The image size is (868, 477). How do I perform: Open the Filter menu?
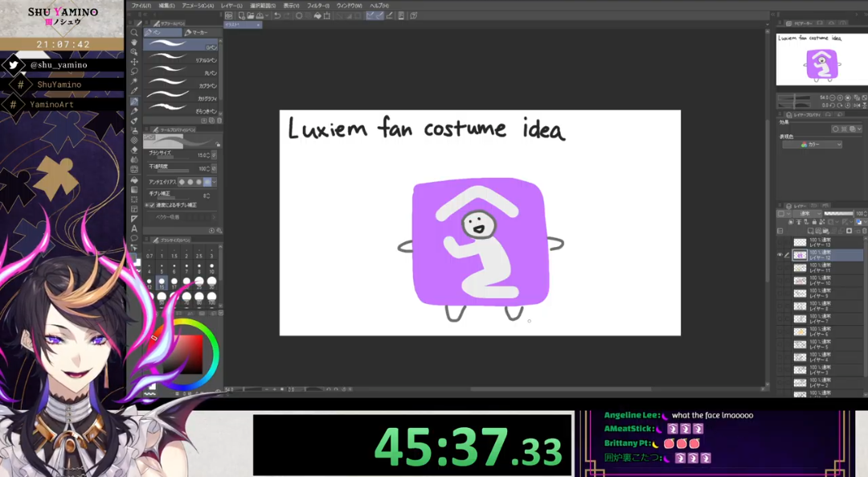coord(318,6)
